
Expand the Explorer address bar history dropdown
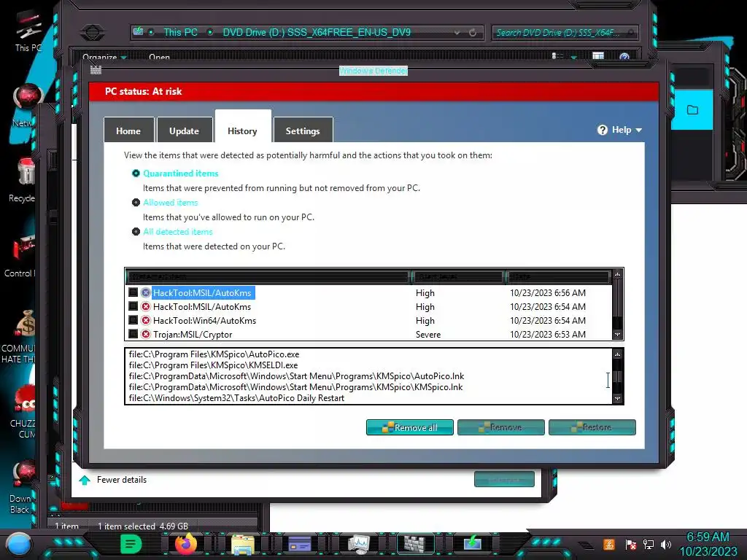[457, 32]
